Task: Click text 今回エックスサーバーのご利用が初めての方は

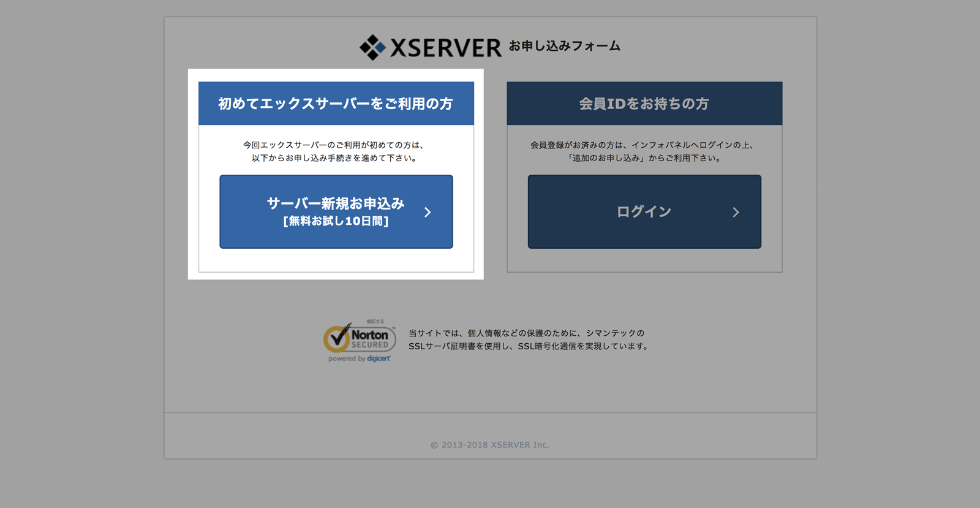Action: click(333, 145)
